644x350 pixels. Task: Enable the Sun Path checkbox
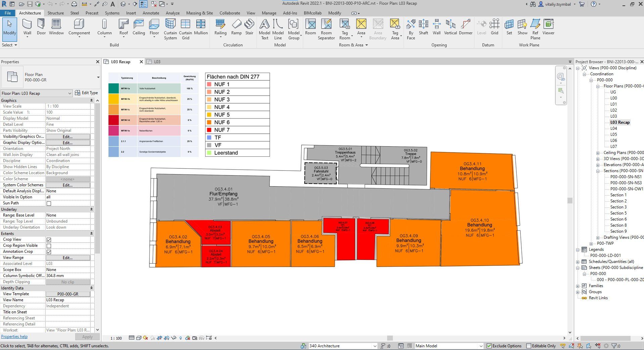pyautogui.click(x=49, y=203)
